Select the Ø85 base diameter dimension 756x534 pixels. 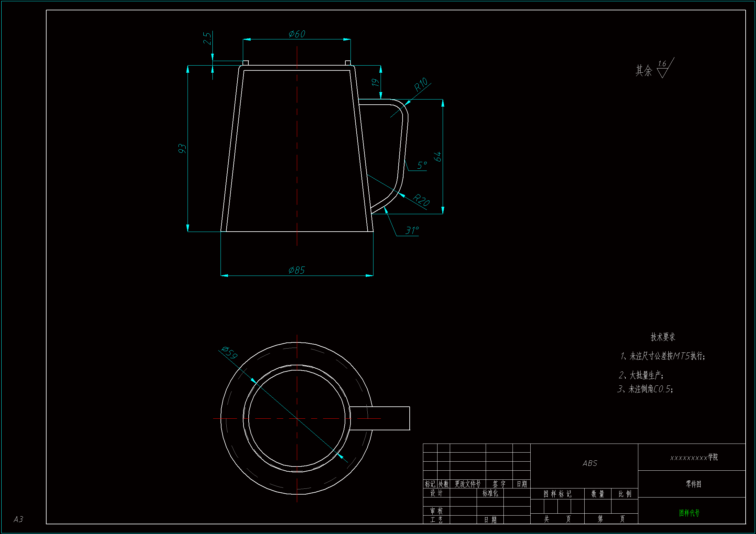coord(297,270)
